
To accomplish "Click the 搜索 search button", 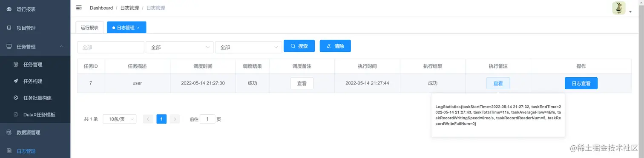I will tap(299, 46).
